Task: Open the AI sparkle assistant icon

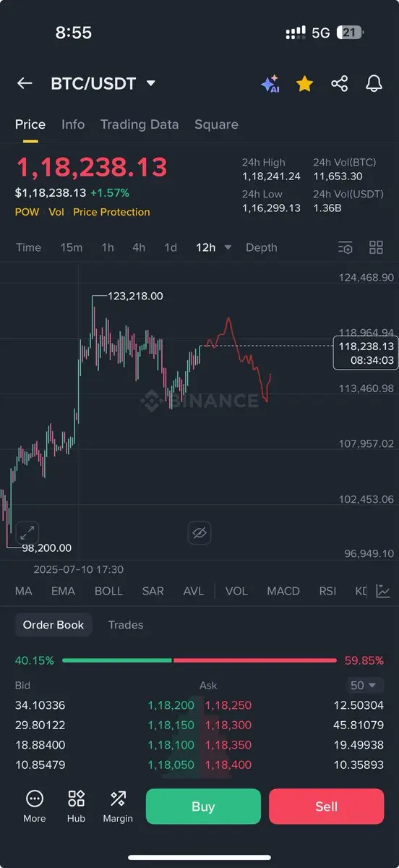Action: pos(270,84)
